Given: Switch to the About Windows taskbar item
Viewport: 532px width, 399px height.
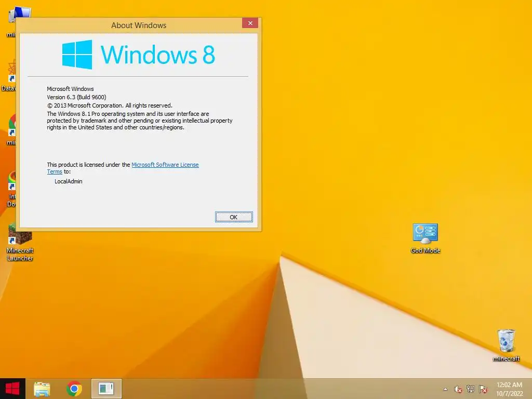Looking at the screenshot, I should point(106,389).
